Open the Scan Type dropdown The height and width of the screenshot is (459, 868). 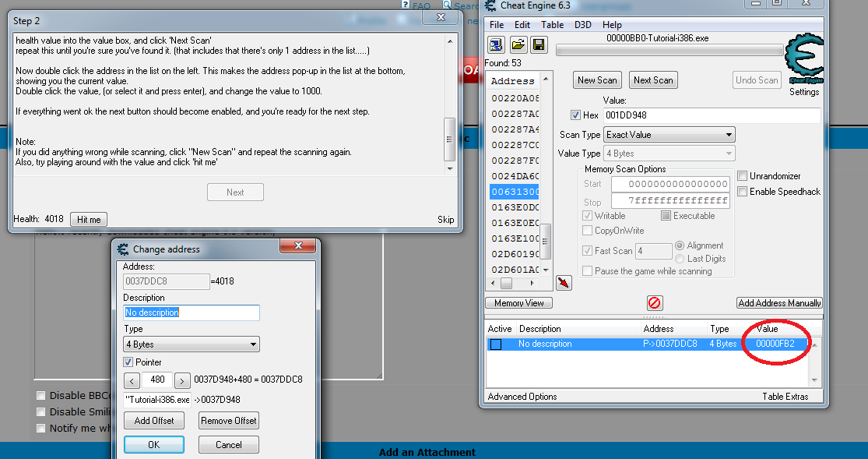tap(669, 135)
